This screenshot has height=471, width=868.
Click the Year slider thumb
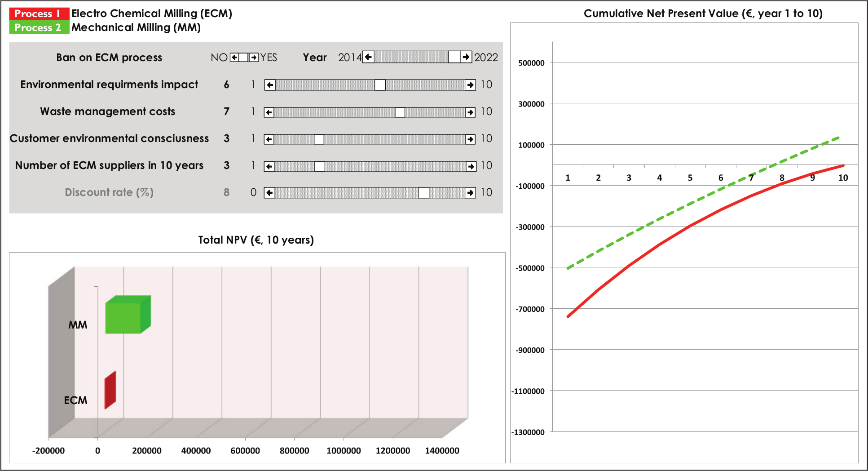(454, 57)
